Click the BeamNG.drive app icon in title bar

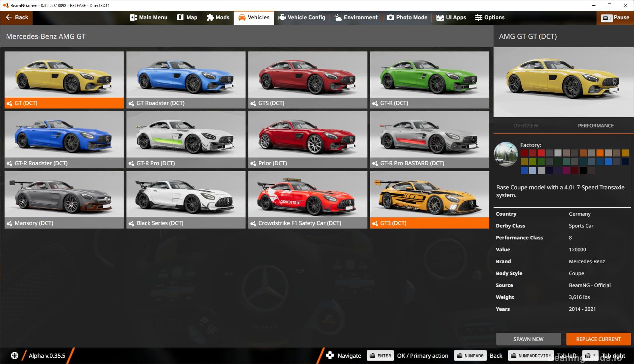(x=6, y=5)
